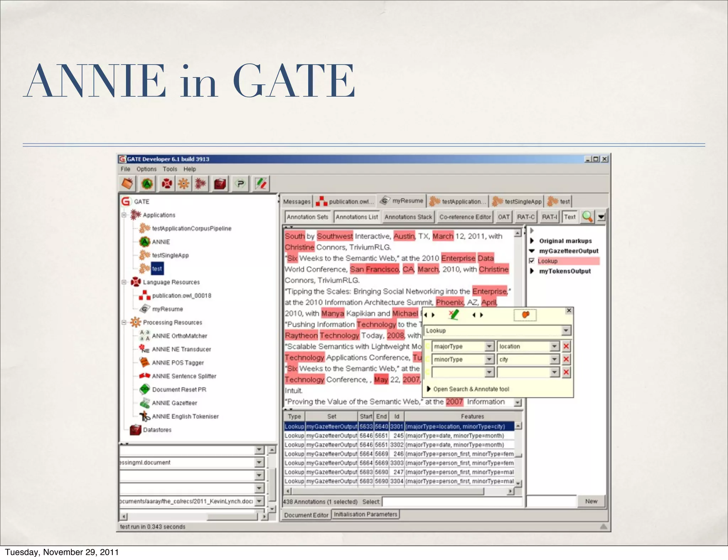Uncheck the Lookup annotation checkbox

(532, 261)
